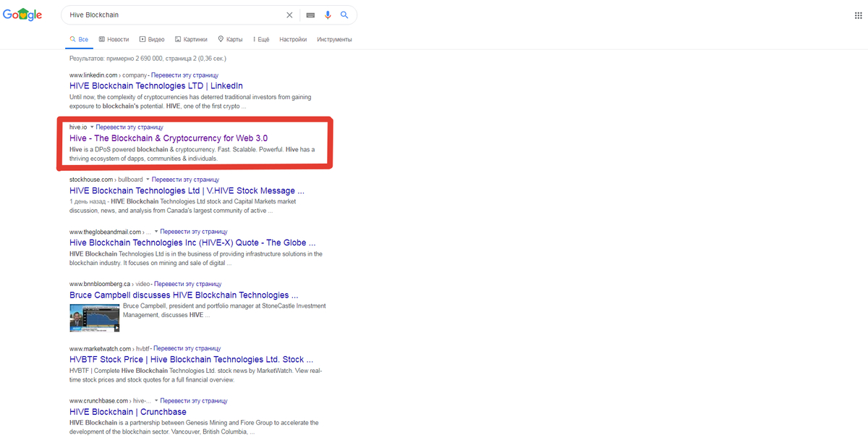The width and height of the screenshot is (868, 441).
Task: Click the results count text 2 690 000
Action: pos(147,58)
